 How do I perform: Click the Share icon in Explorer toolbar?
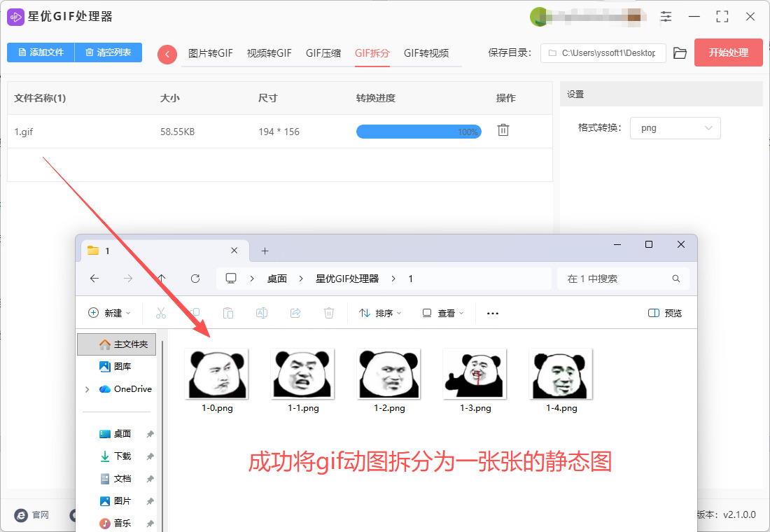click(x=295, y=313)
